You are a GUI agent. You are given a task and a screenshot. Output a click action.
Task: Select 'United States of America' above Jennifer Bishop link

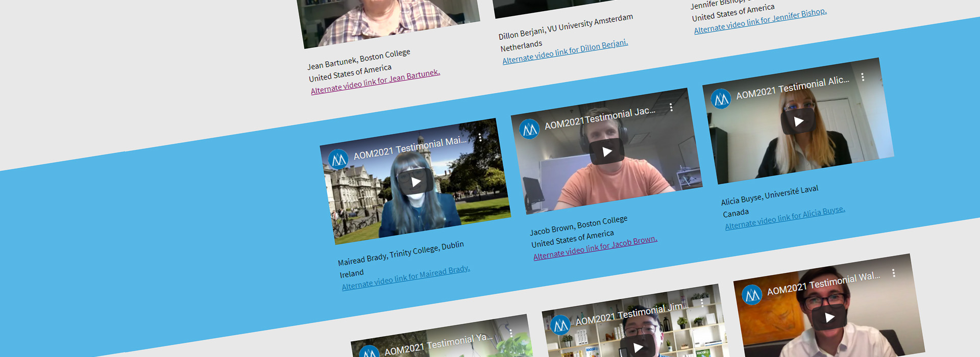tap(733, 13)
